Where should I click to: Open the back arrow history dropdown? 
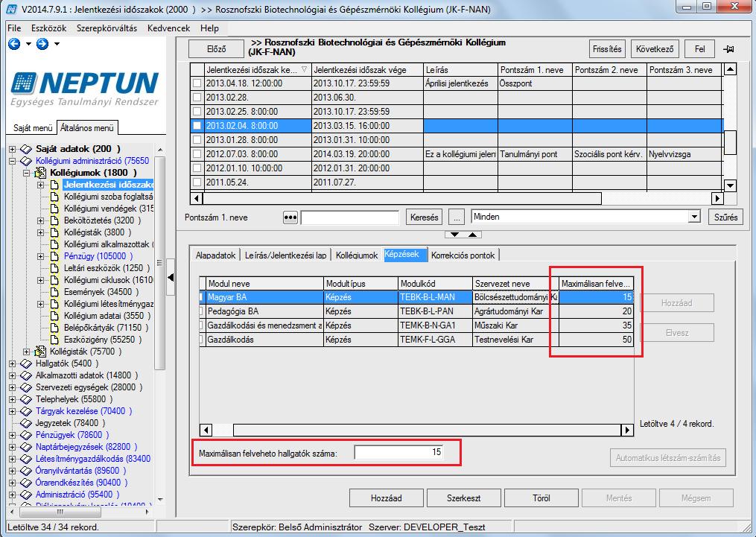click(28, 45)
